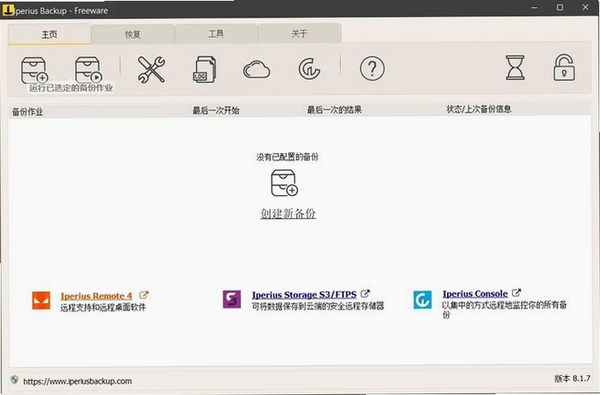
Task: Click the 最后一次的结果 column header
Action: 334,110
